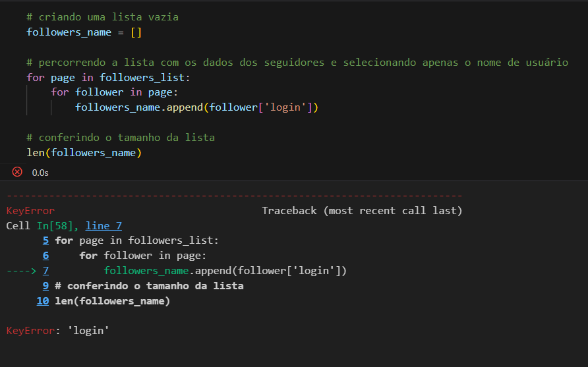Click the 0.0s execution time label
Image resolution: width=588 pixels, height=367 pixels.
tap(40, 173)
